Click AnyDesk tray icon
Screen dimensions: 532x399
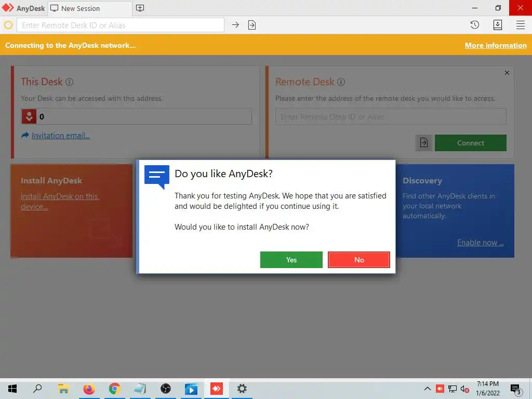[x=440, y=389]
